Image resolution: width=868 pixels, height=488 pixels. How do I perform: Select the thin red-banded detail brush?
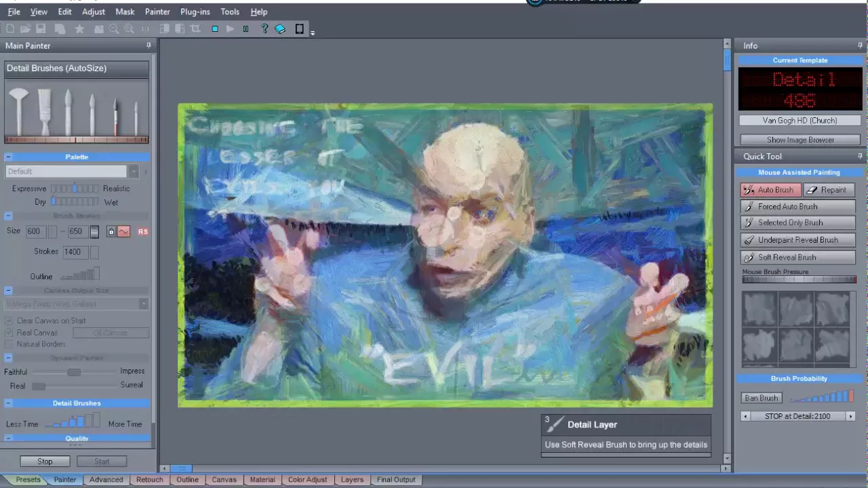pyautogui.click(x=115, y=116)
